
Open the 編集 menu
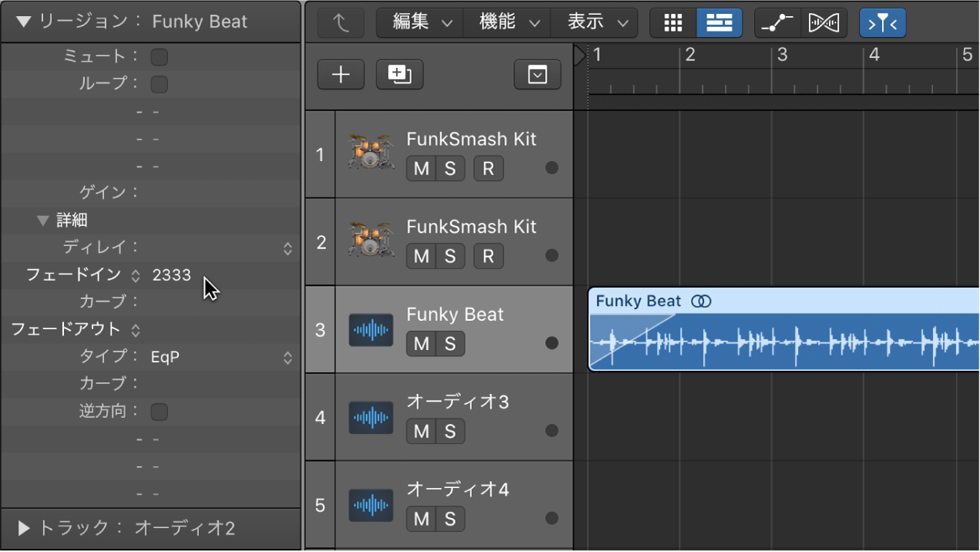coord(420,23)
